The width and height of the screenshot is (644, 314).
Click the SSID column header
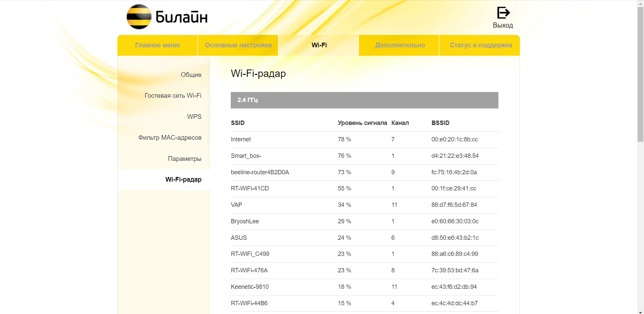[x=237, y=123]
